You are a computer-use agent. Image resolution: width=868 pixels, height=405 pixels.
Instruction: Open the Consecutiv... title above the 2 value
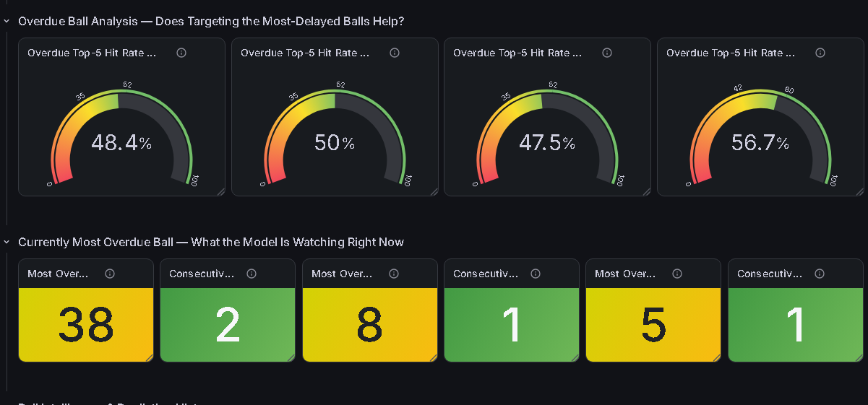point(202,274)
